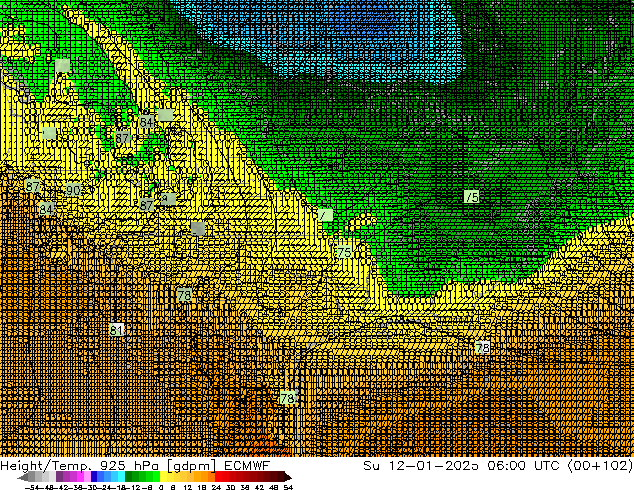The image size is (634, 490).
Task: Click the Height/Temp. 925 hPa title text
Action: click(x=79, y=466)
